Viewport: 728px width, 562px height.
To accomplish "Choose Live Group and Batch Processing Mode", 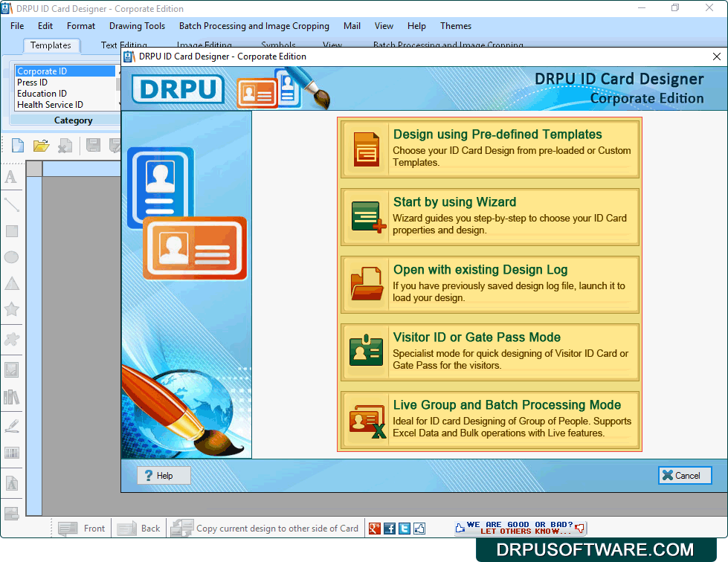I will click(x=490, y=421).
